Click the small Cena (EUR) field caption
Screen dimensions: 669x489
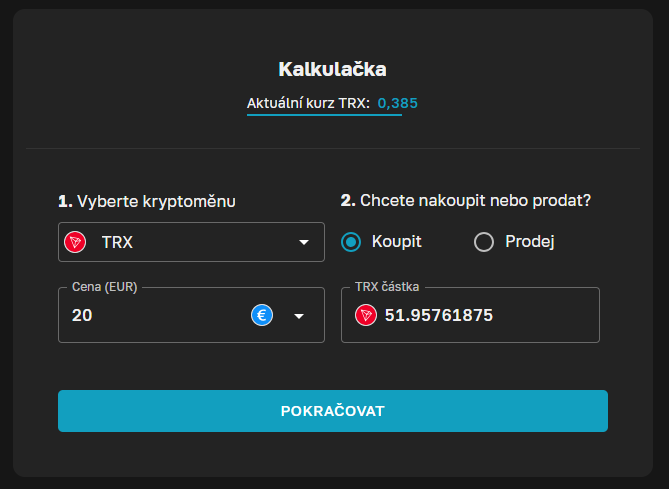104,287
